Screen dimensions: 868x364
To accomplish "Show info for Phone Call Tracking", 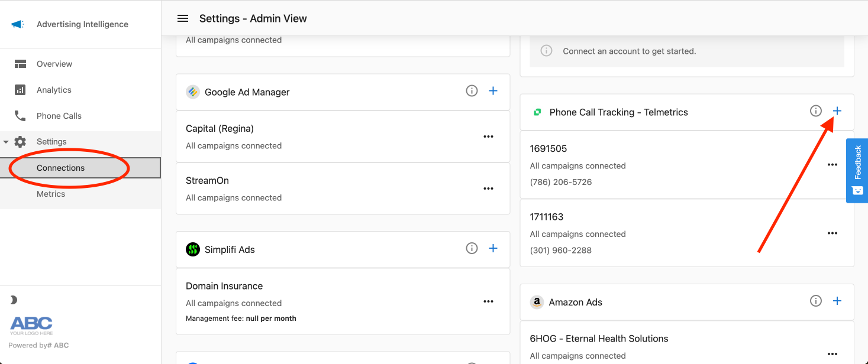I will pos(816,110).
